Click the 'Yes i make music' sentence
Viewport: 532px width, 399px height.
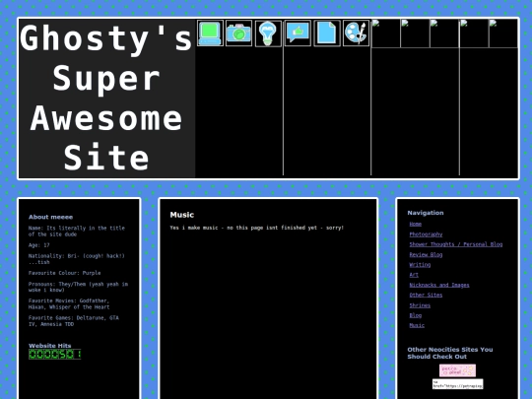pyautogui.click(x=257, y=228)
